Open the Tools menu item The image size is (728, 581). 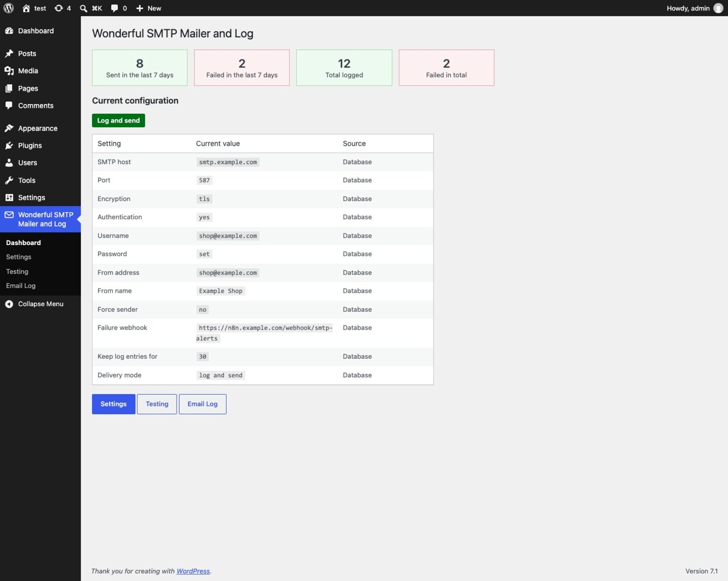[x=40, y=180]
